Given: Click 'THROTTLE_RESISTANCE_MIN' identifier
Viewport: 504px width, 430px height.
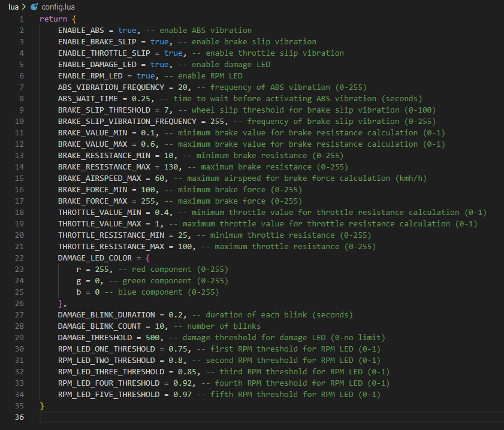Looking at the screenshot, I should (x=111, y=235).
